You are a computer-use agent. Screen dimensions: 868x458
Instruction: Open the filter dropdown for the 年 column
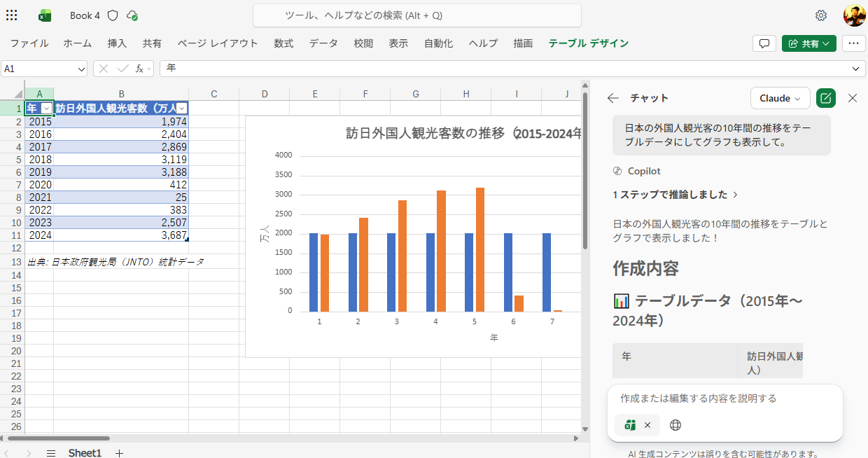(46, 108)
